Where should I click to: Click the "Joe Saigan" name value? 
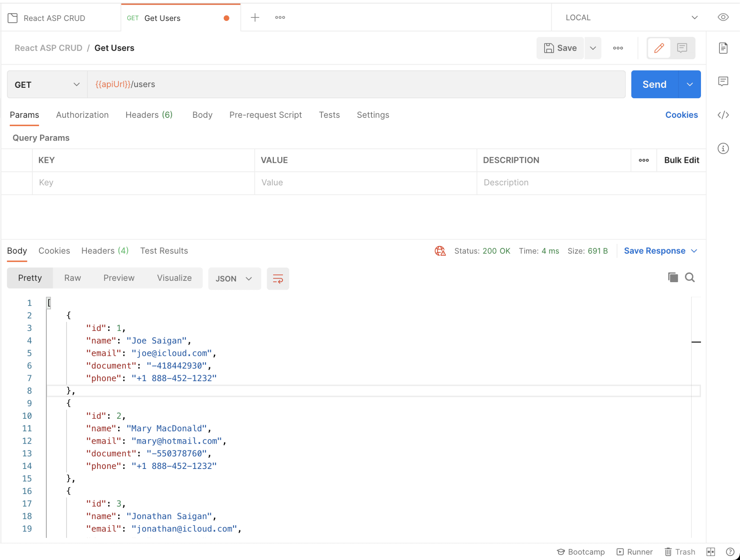tap(156, 341)
